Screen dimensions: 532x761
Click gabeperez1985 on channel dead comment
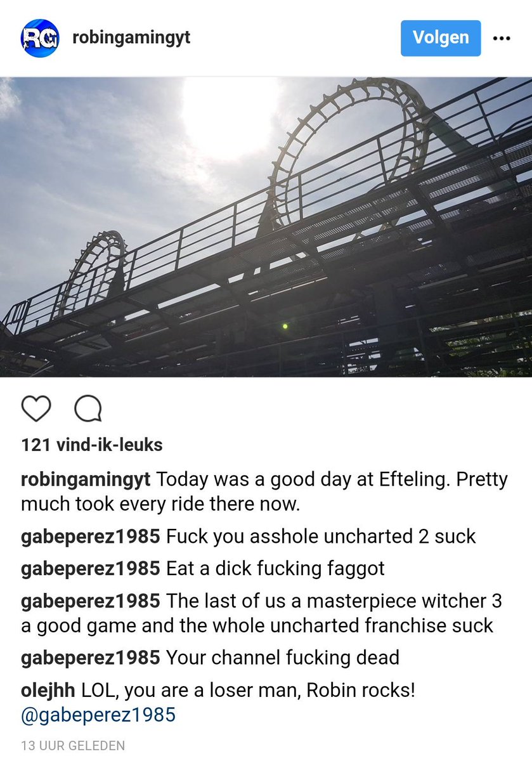tap(91, 658)
